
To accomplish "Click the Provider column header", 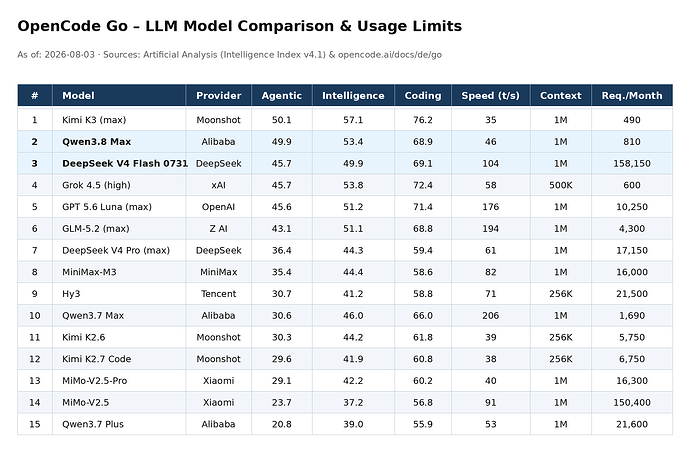I will (x=218, y=95).
